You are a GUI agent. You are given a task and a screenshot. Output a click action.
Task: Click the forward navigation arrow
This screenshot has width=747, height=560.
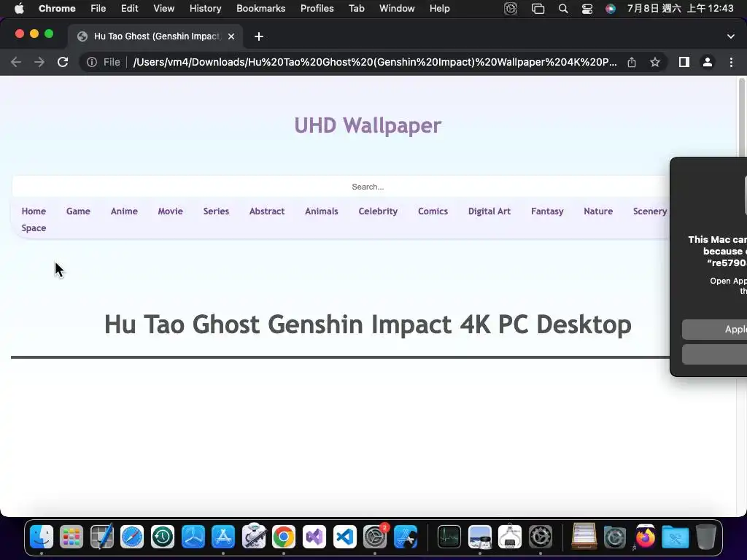(39, 63)
